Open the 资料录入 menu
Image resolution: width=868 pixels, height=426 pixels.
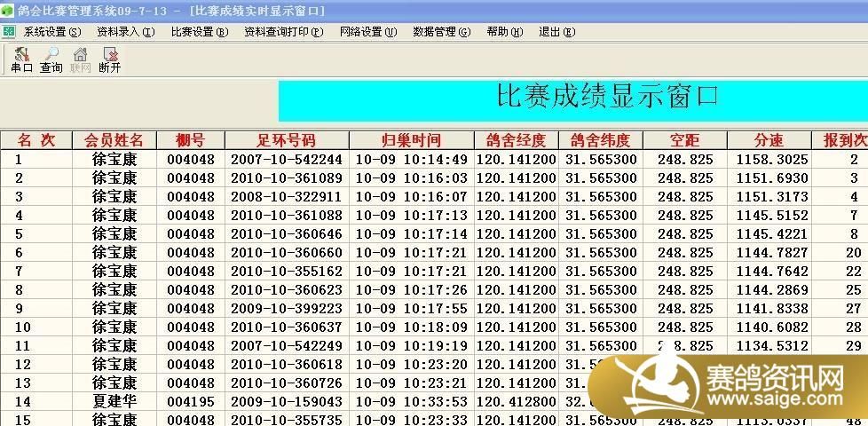(125, 32)
